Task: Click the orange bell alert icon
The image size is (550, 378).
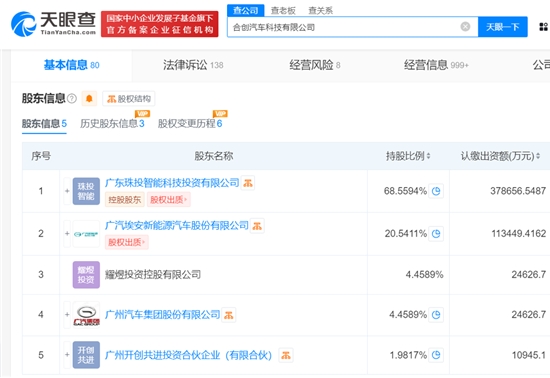Action: point(89,99)
